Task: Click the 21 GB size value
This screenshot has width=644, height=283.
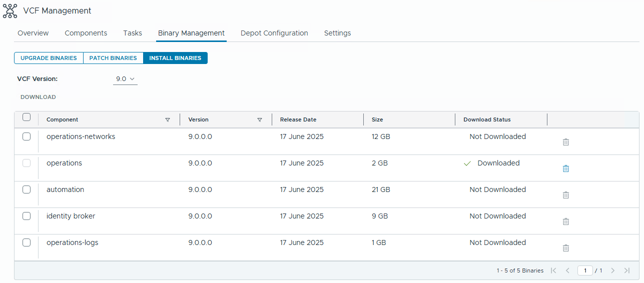Action: coord(381,189)
